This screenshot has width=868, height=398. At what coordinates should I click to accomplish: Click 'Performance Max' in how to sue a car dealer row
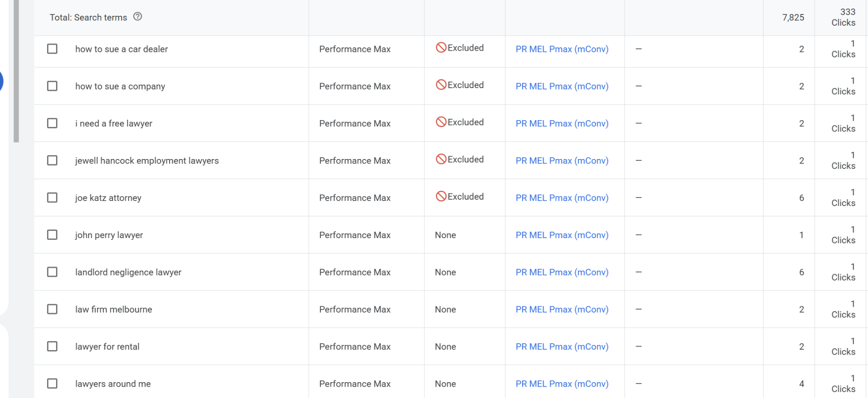355,49
